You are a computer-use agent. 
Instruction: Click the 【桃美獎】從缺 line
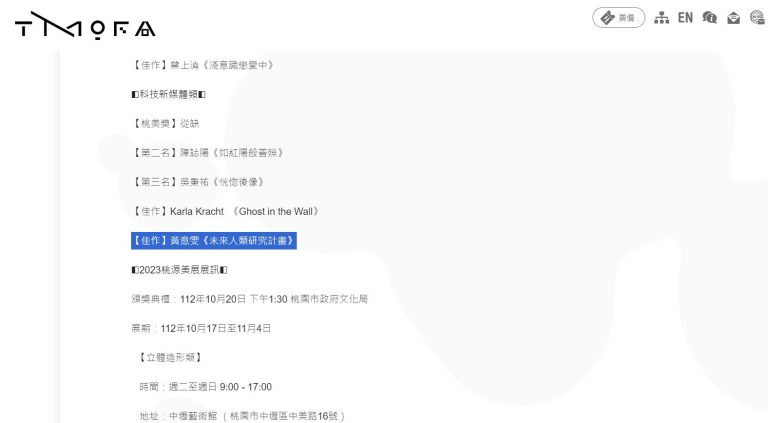[x=166, y=123]
